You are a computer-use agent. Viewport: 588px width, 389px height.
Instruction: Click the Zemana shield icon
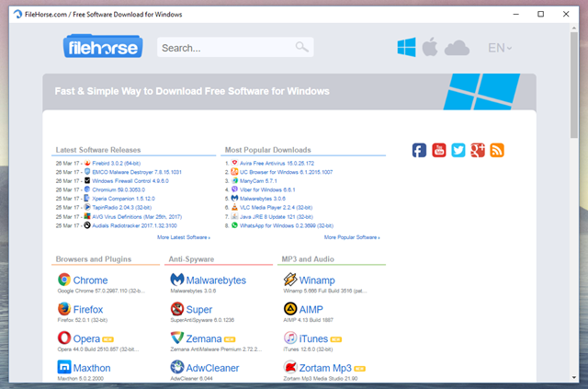tap(177, 338)
